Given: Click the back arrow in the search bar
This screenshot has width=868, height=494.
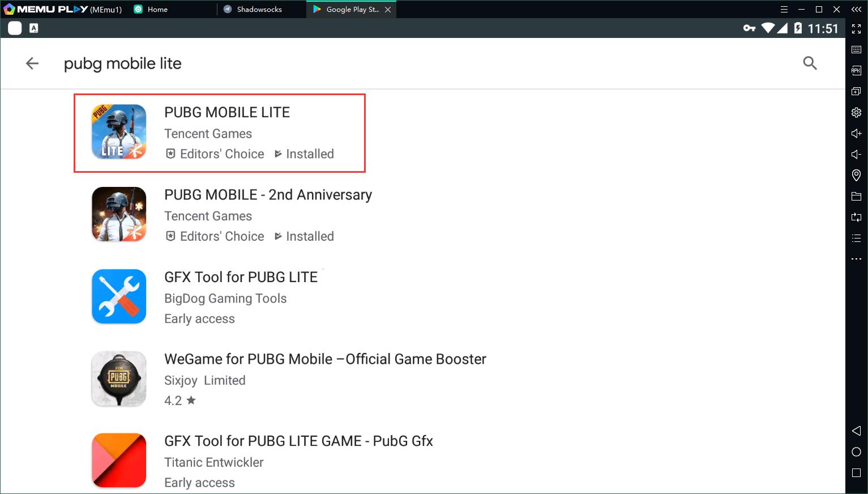Looking at the screenshot, I should click(32, 63).
